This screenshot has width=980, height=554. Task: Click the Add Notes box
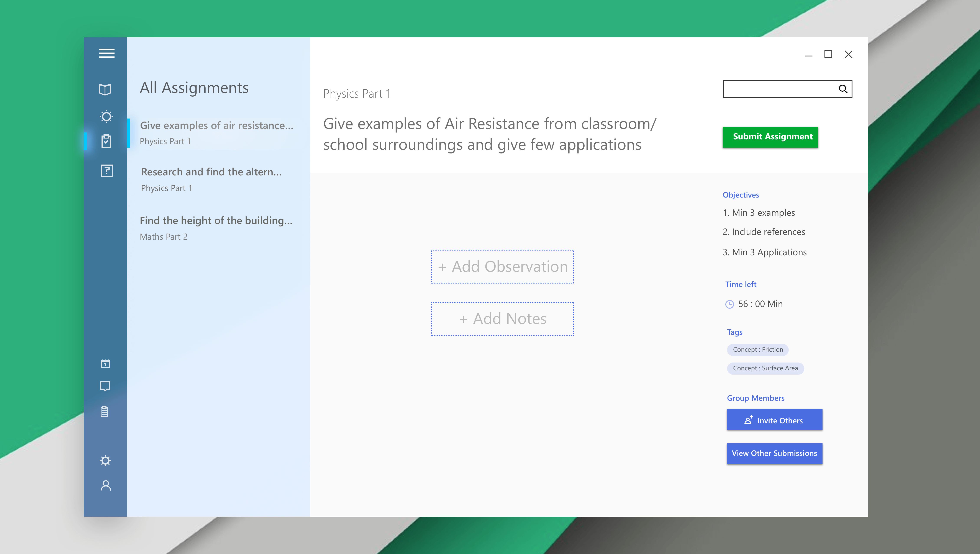click(x=502, y=319)
